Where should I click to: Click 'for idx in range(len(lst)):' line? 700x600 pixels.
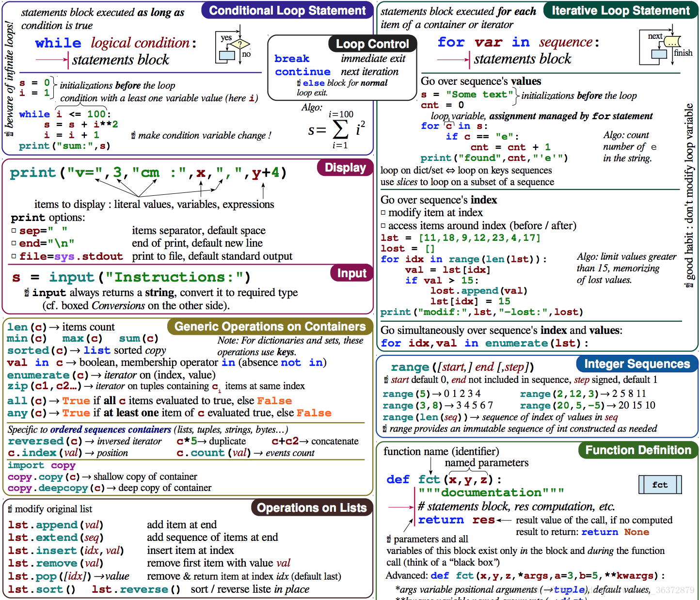point(464,259)
